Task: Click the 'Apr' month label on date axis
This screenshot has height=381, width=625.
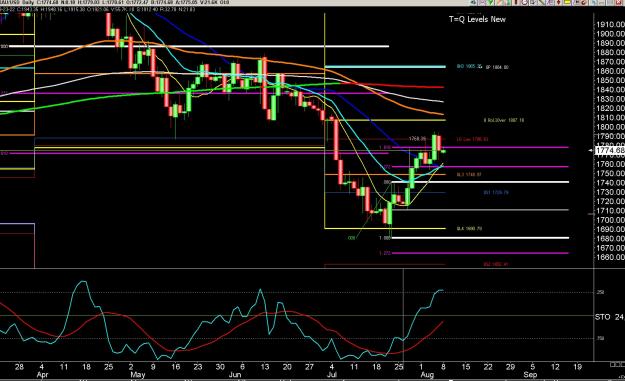Action: [x=42, y=375]
